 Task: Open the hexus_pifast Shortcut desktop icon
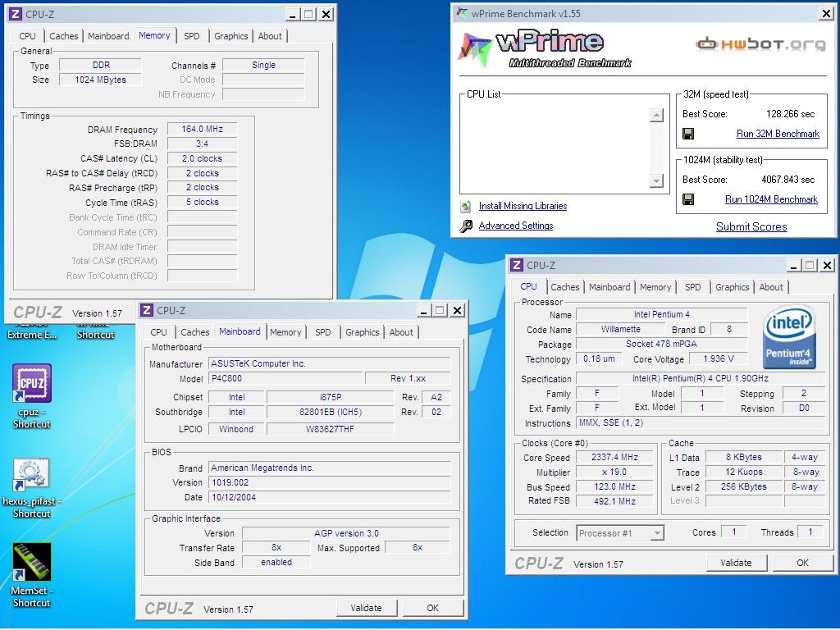[x=32, y=486]
